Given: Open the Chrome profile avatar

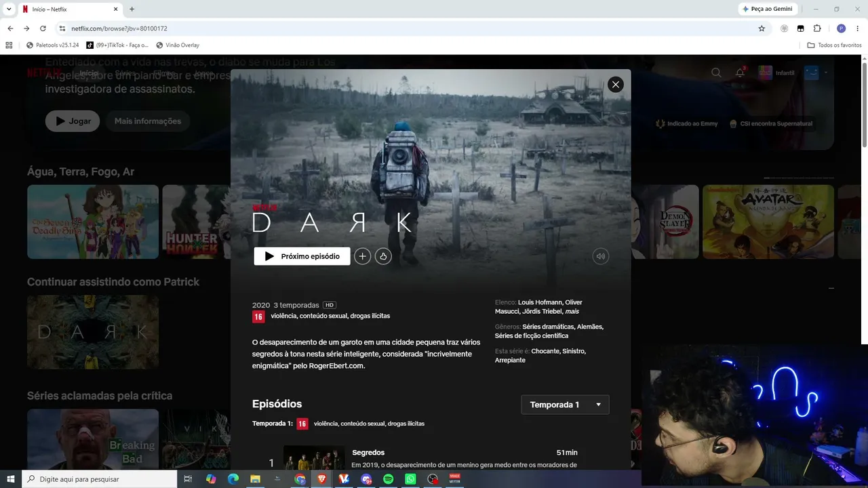Looking at the screenshot, I should (841, 28).
